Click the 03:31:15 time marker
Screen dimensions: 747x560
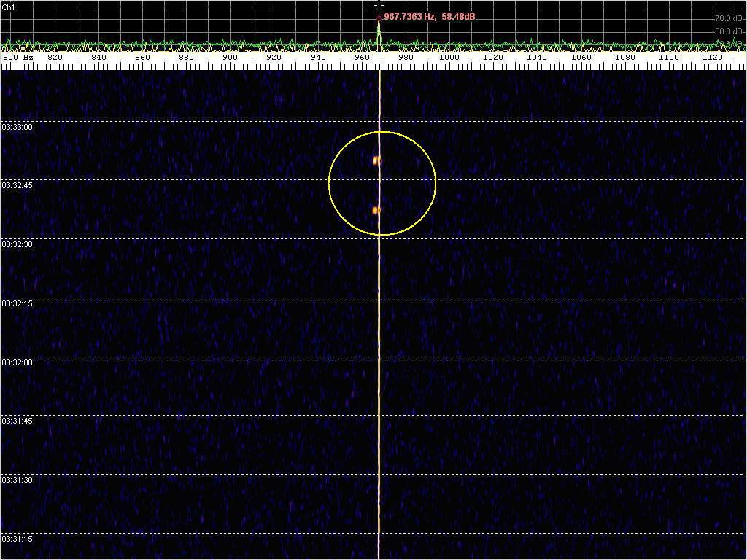[17, 539]
